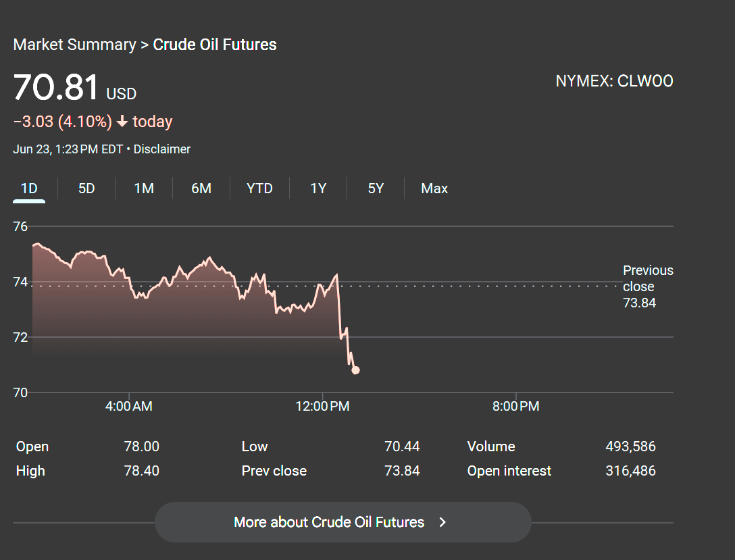Click the Open interest label
This screenshot has height=560, width=735.
point(509,470)
